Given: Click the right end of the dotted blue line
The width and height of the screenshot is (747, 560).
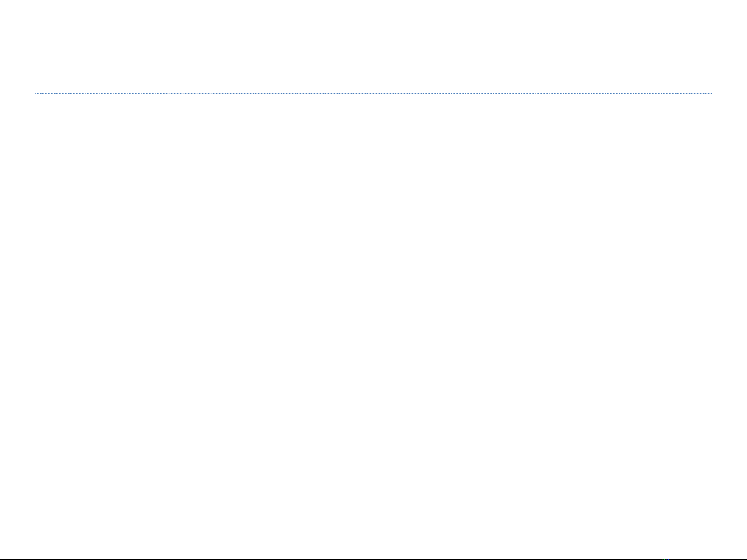Looking at the screenshot, I should (x=711, y=94).
